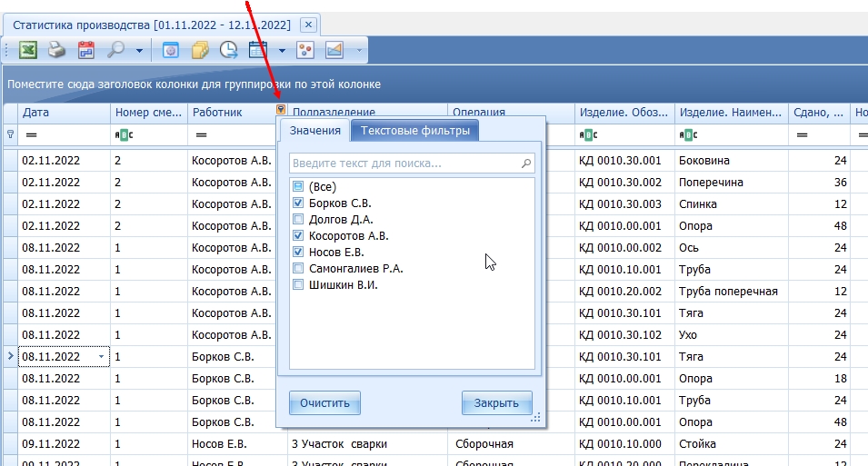Click the Работник column filter icon

point(281,110)
